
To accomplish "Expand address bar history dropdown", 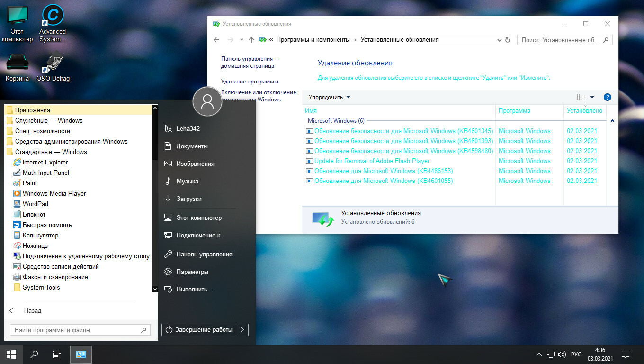I will (499, 40).
